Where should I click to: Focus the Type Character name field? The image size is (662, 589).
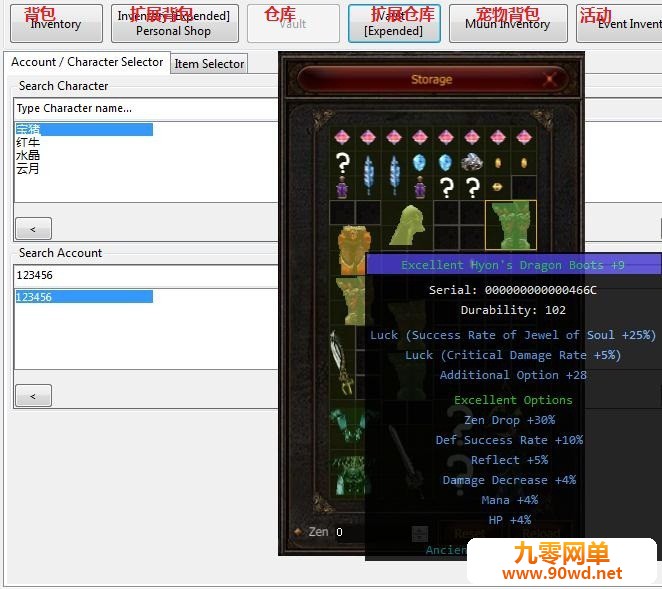[x=146, y=109]
